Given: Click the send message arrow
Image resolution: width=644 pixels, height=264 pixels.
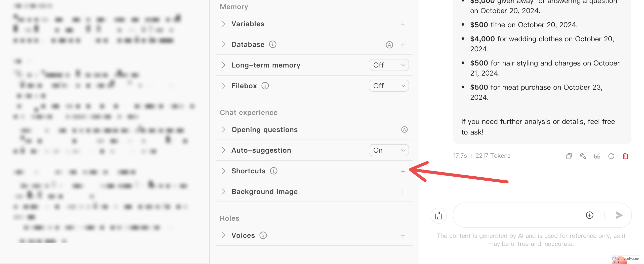Looking at the screenshot, I should [619, 215].
